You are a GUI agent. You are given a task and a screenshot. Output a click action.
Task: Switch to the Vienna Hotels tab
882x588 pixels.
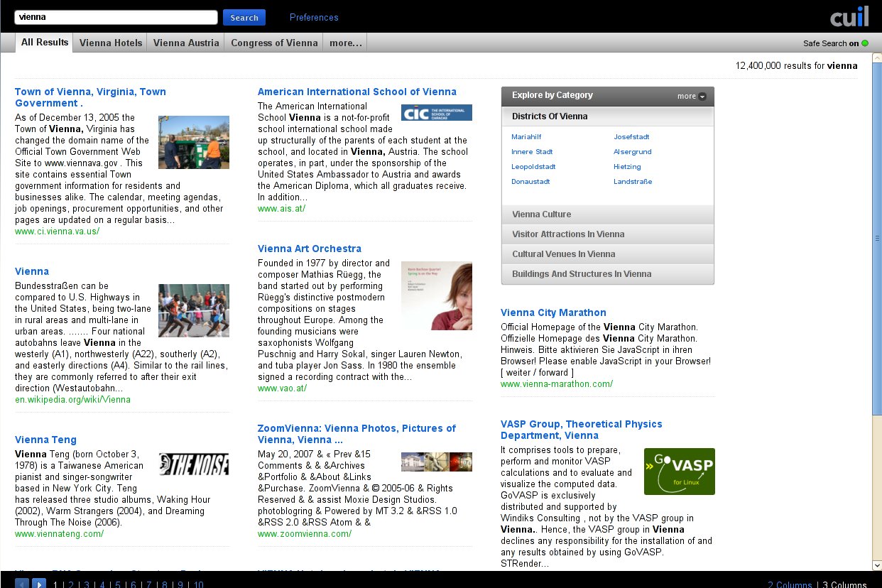[110, 43]
